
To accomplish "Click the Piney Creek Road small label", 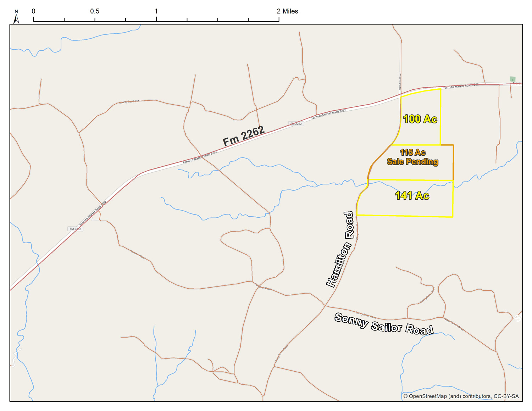I will coord(282,353).
